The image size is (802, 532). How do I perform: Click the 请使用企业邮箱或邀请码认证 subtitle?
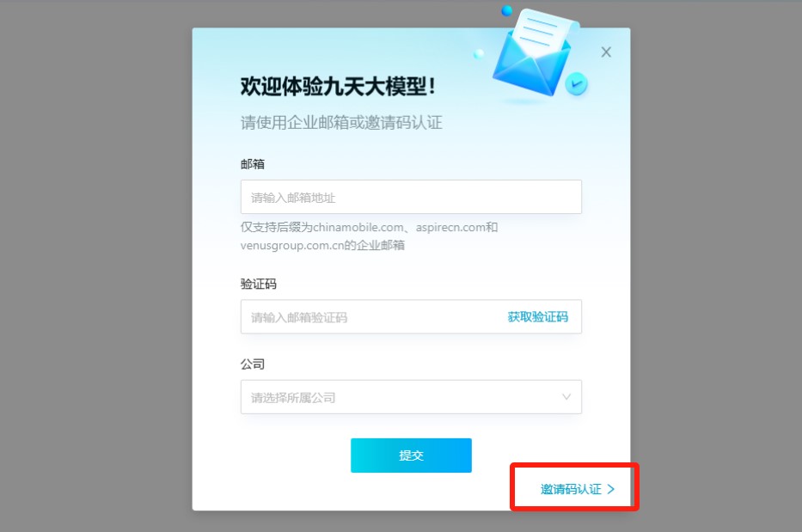coord(341,123)
